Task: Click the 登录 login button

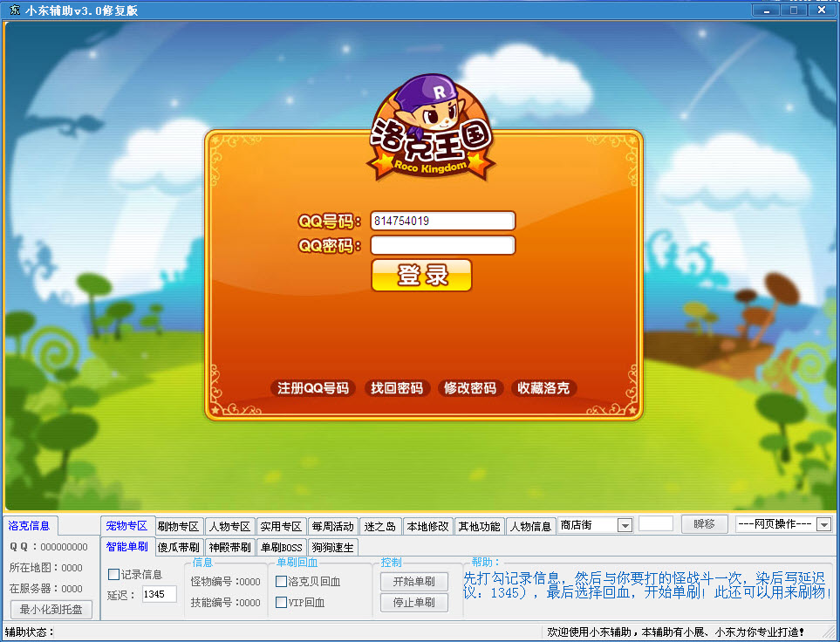Action: 421,276
